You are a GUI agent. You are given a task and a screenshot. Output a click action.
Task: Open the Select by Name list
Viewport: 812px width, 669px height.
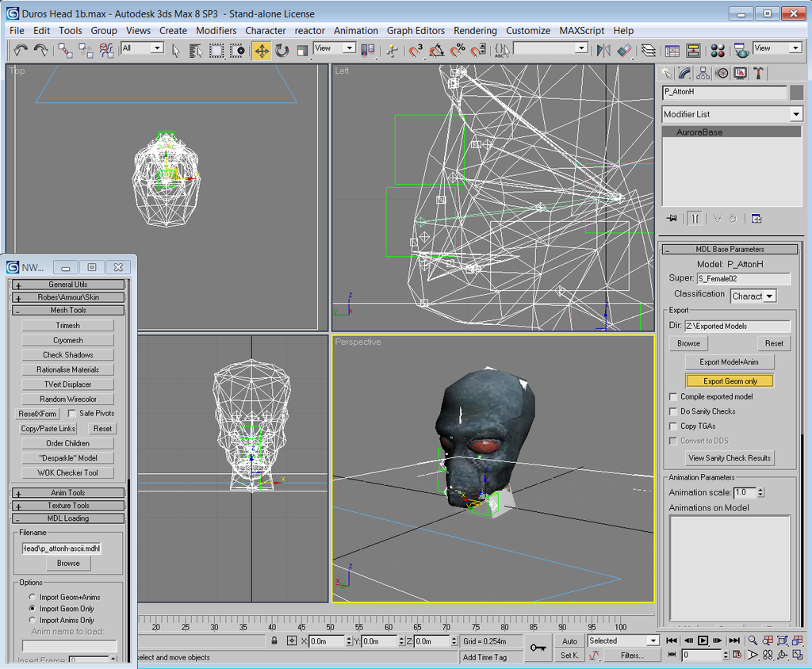click(x=195, y=50)
